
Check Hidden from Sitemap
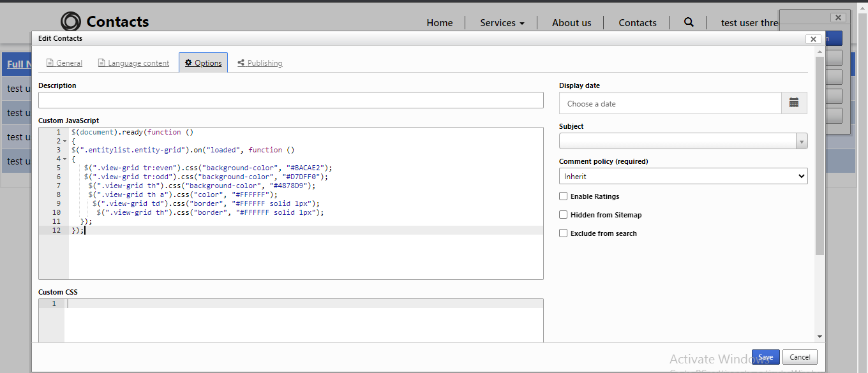[563, 215]
